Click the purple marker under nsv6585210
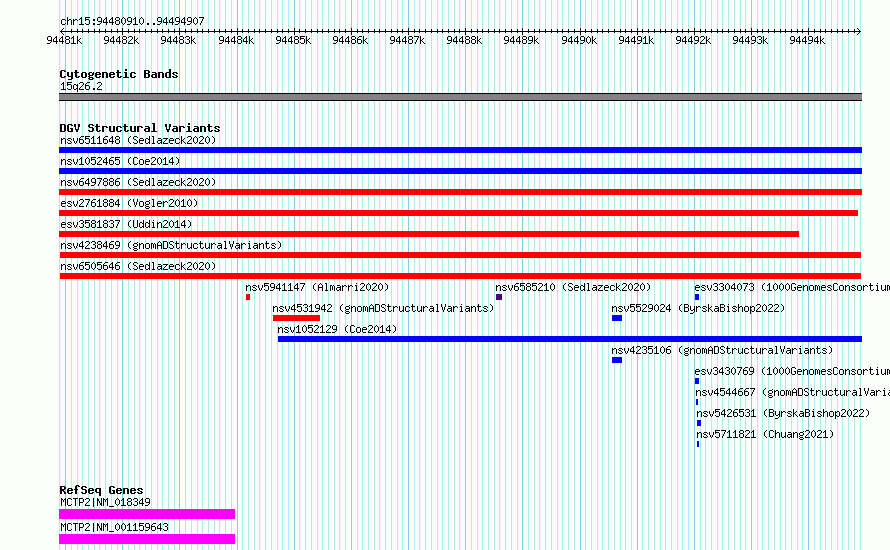The image size is (890, 550). click(x=499, y=297)
